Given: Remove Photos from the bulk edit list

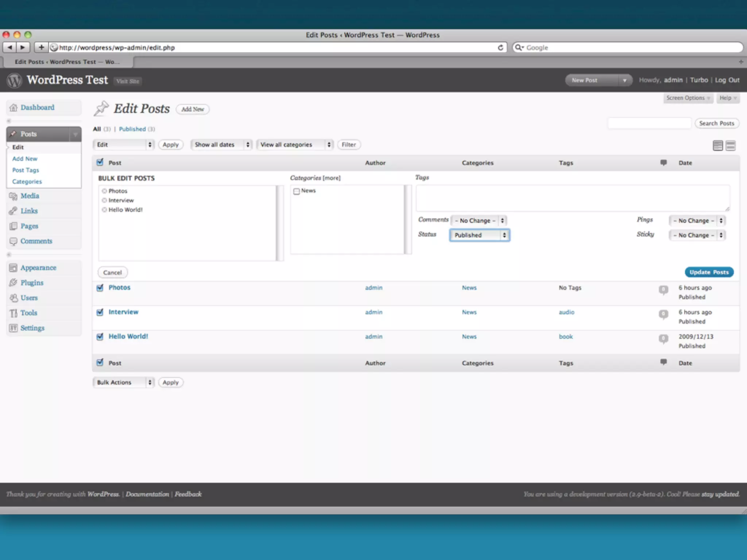Looking at the screenshot, I should [104, 191].
